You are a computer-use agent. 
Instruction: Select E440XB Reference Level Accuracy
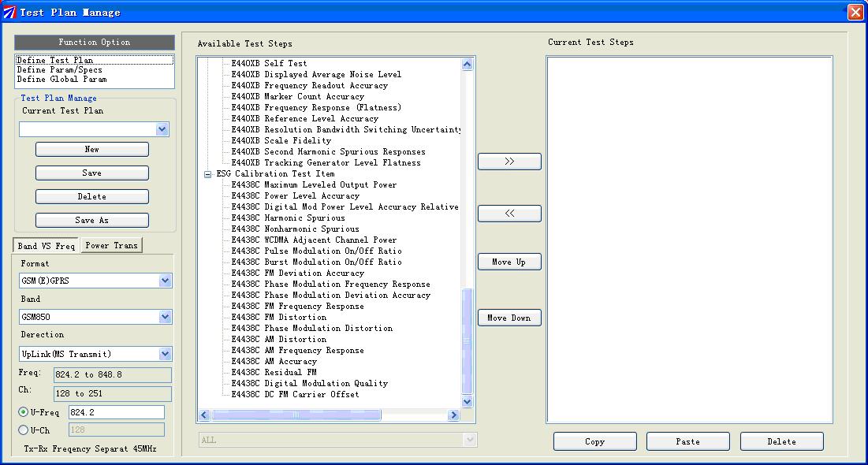304,118
